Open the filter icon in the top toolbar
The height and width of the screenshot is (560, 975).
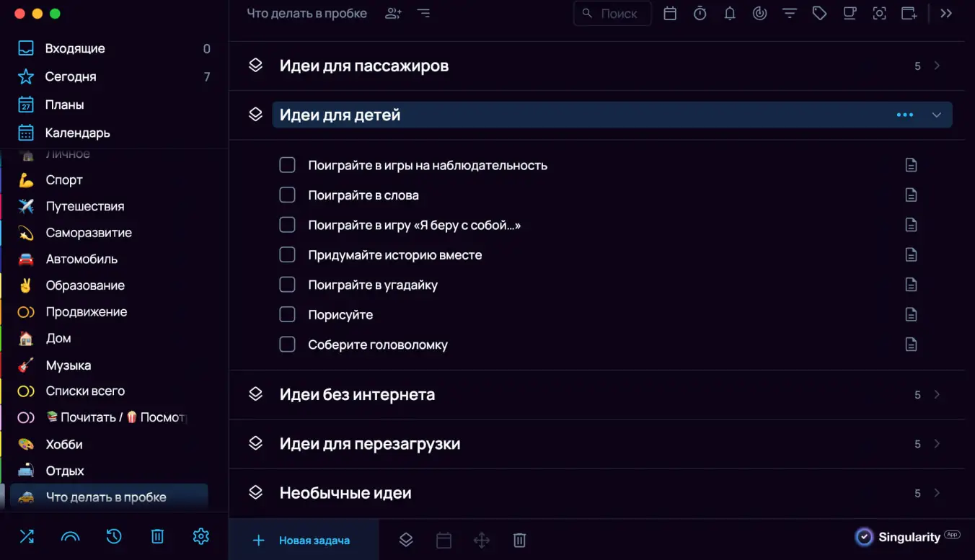pyautogui.click(x=790, y=13)
